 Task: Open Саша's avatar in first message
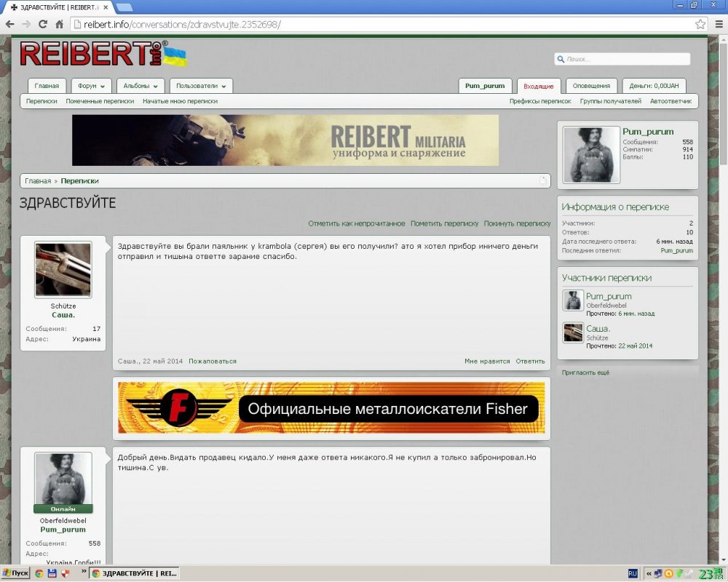pos(63,270)
